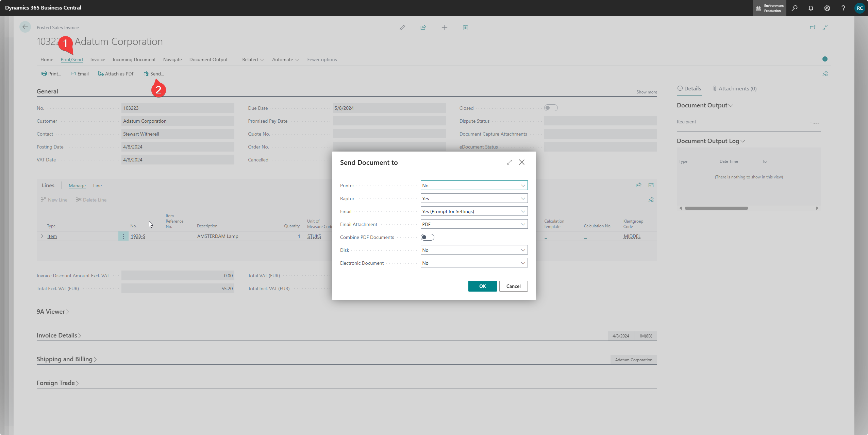Open the Email Attachment dropdown
Screen dimensions: 868x435
click(x=474, y=224)
